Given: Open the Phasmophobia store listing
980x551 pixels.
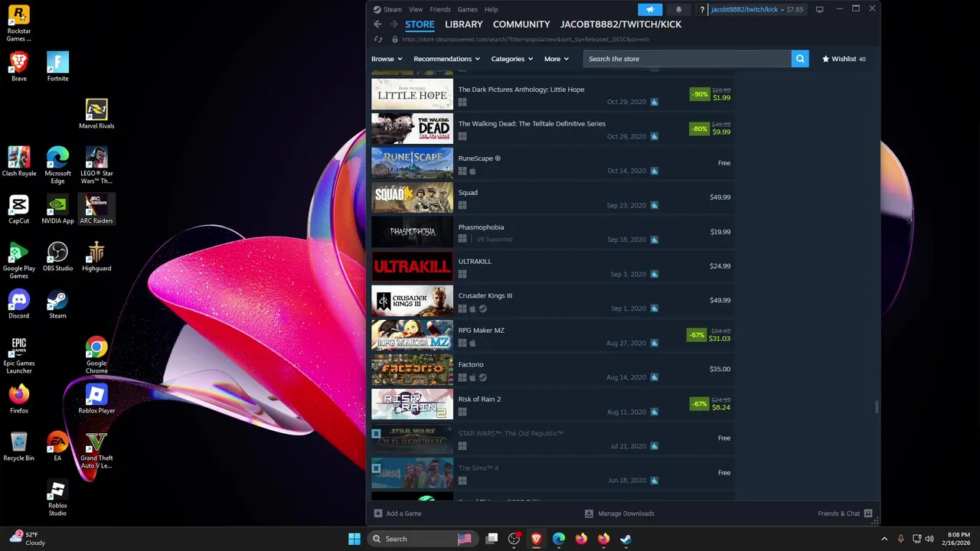Looking at the screenshot, I should click(552, 232).
